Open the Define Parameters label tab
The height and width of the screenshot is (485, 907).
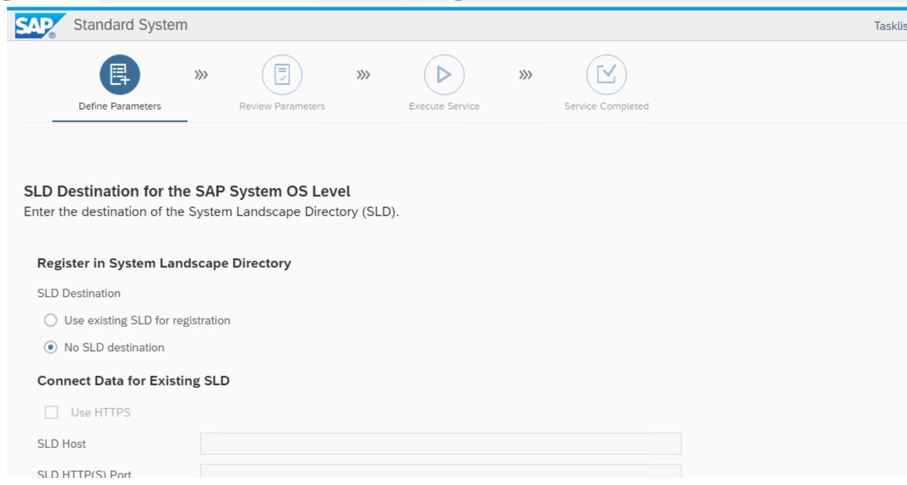pyautogui.click(x=120, y=106)
